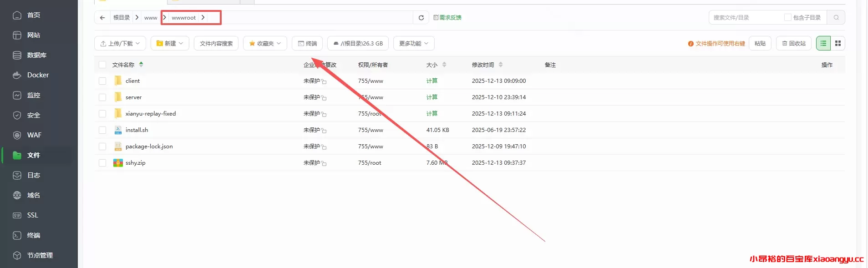868x268 pixels.
Task: Click the client folder icon
Action: click(x=118, y=81)
